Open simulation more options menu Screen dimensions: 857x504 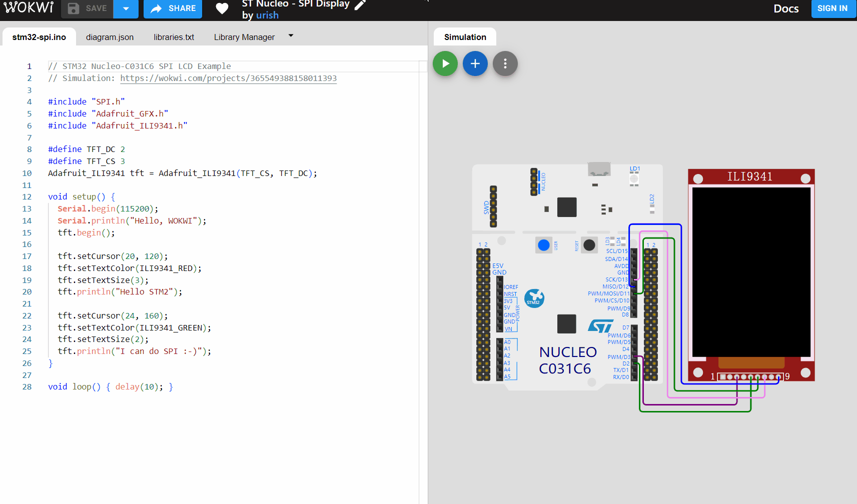505,63
